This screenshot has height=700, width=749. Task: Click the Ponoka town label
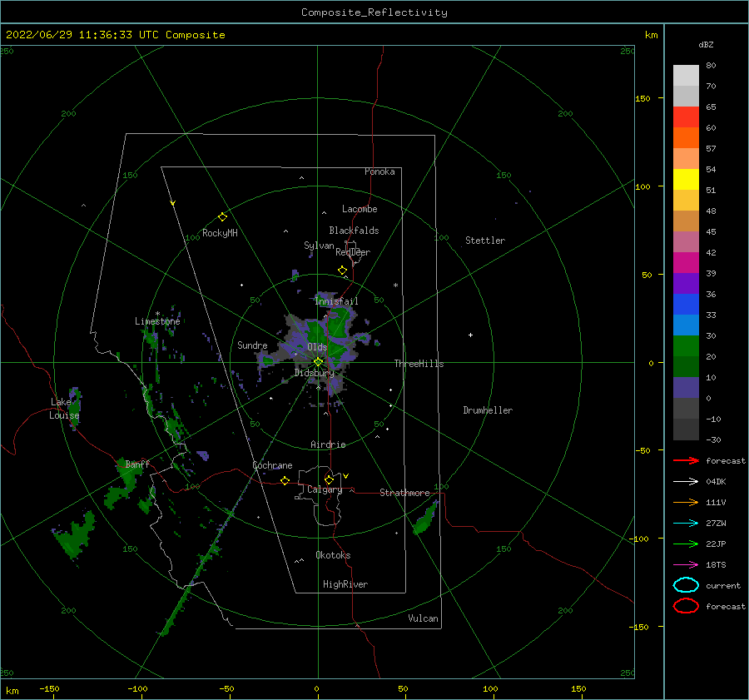[x=379, y=171]
